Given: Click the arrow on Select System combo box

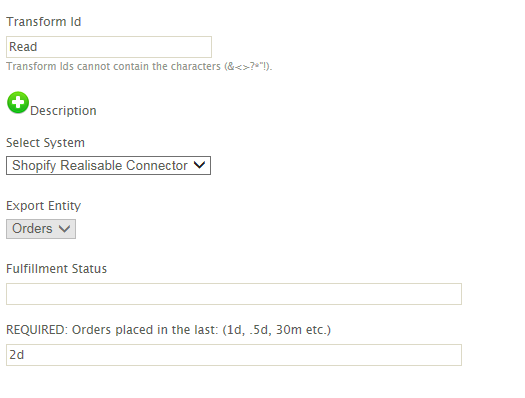Looking at the screenshot, I should (x=200, y=165).
